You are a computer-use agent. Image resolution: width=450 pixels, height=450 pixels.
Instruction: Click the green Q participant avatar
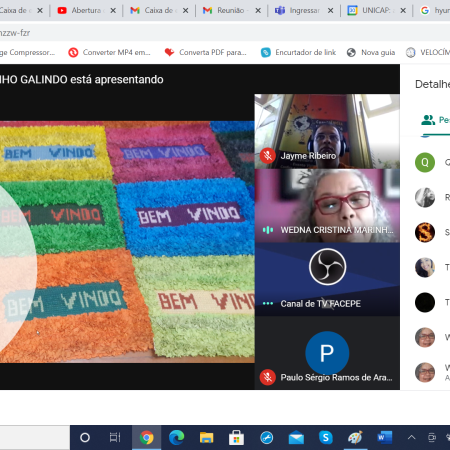tap(425, 162)
